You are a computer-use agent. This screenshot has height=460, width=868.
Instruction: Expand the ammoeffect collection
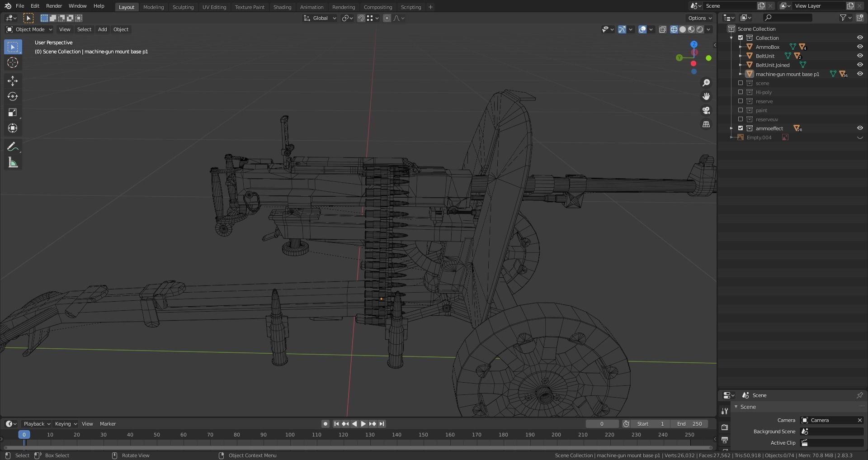pos(731,128)
